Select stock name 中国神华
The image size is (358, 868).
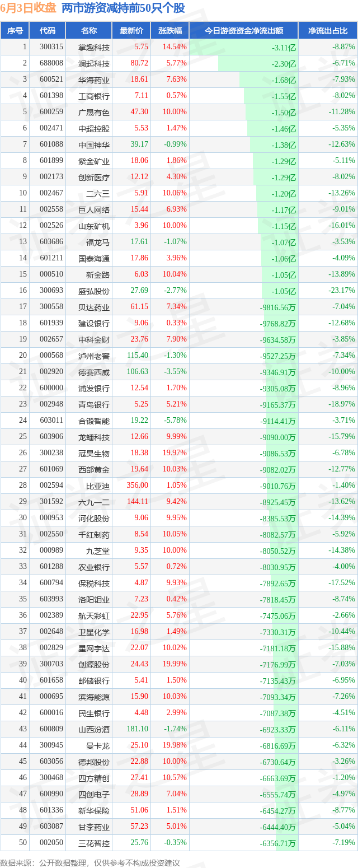coord(94,145)
